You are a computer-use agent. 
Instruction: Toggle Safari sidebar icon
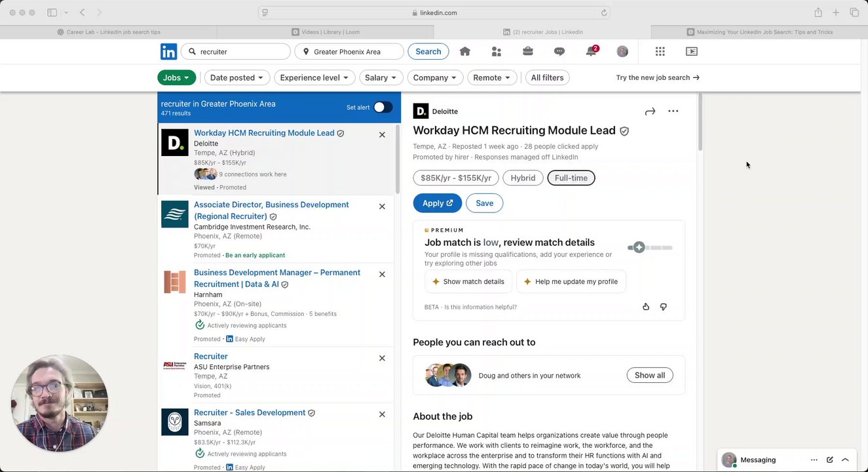(52, 12)
